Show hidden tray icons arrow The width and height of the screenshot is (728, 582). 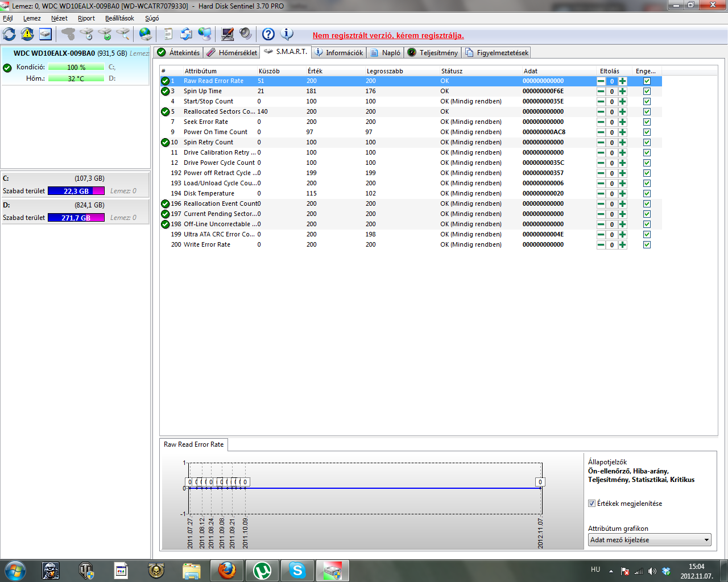pos(611,571)
